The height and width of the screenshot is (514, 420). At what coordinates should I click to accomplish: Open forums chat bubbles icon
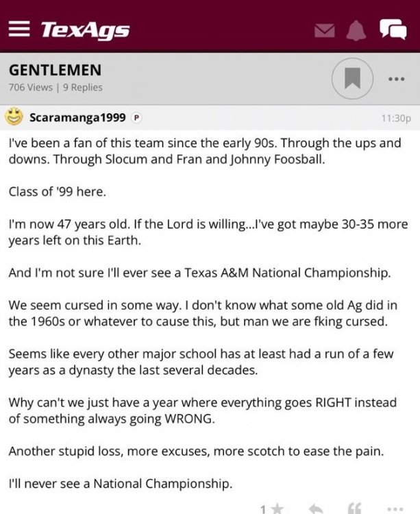[393, 29]
